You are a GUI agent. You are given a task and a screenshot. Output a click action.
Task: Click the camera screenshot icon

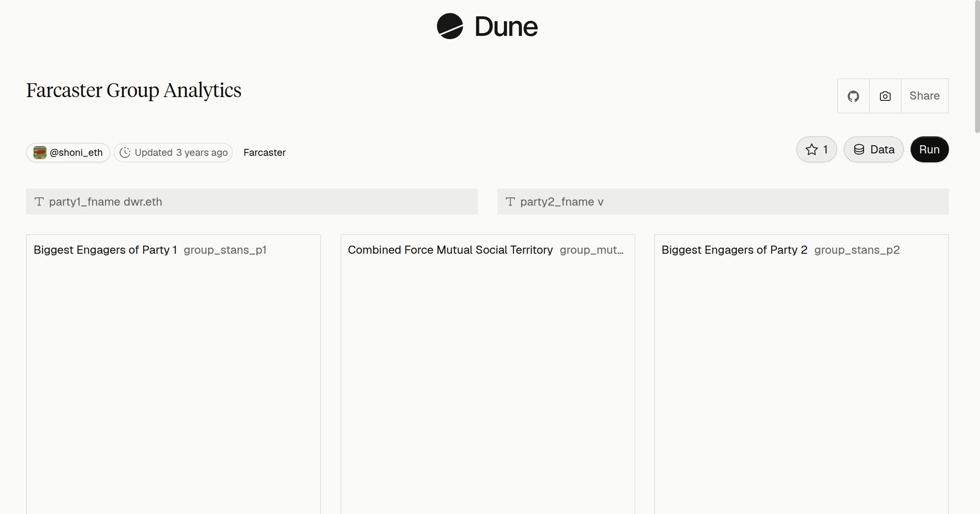point(885,96)
